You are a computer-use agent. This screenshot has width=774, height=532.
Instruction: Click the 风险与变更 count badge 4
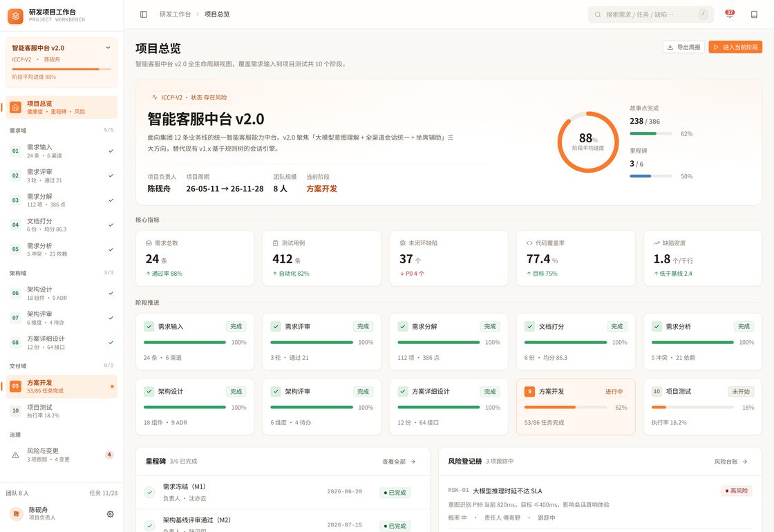coord(109,455)
